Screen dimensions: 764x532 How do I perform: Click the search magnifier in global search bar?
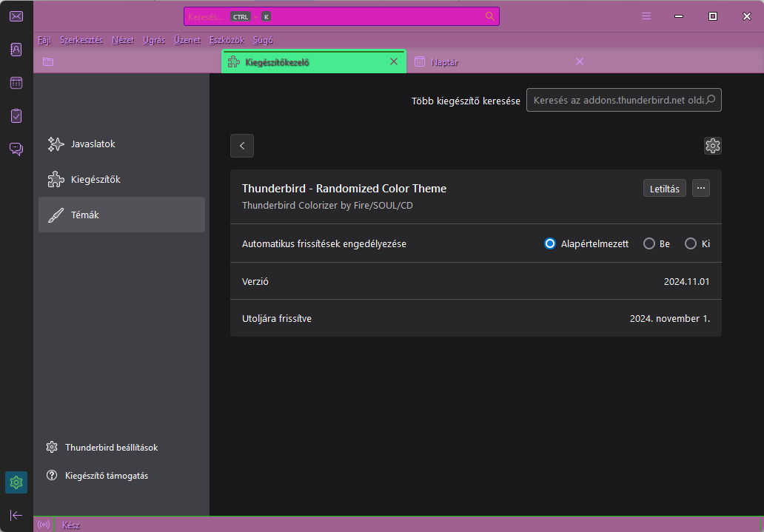489,16
